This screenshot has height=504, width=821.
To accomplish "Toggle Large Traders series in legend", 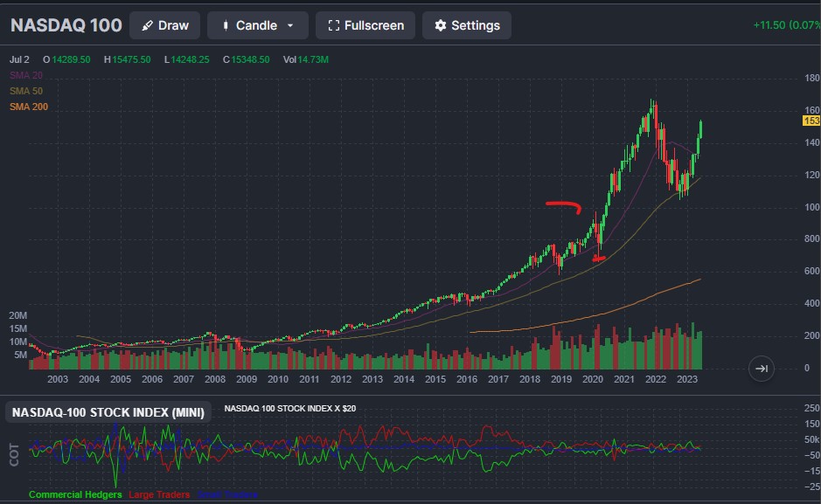I will (x=159, y=494).
